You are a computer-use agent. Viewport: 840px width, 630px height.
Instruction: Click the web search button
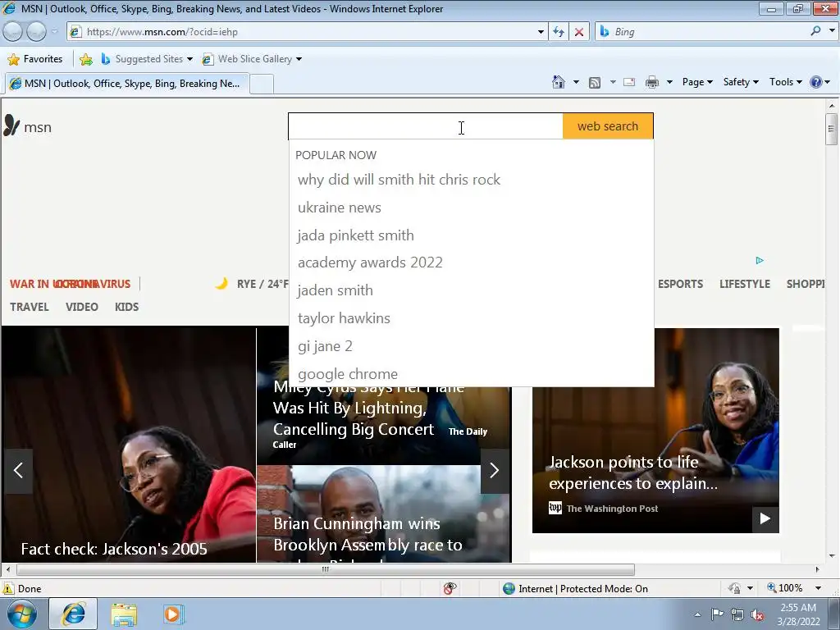pyautogui.click(x=608, y=126)
